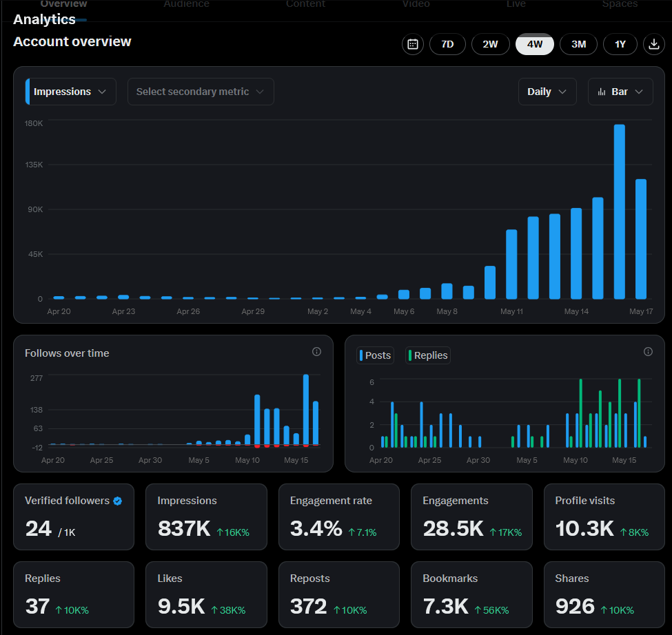The width and height of the screenshot is (672, 635).
Task: Open the Daily granularity dropdown
Action: tap(547, 92)
